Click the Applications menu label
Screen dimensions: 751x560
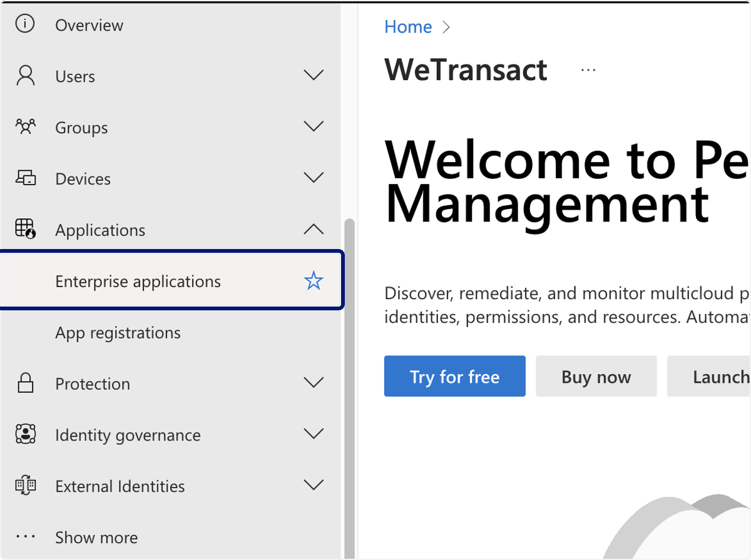pos(100,231)
